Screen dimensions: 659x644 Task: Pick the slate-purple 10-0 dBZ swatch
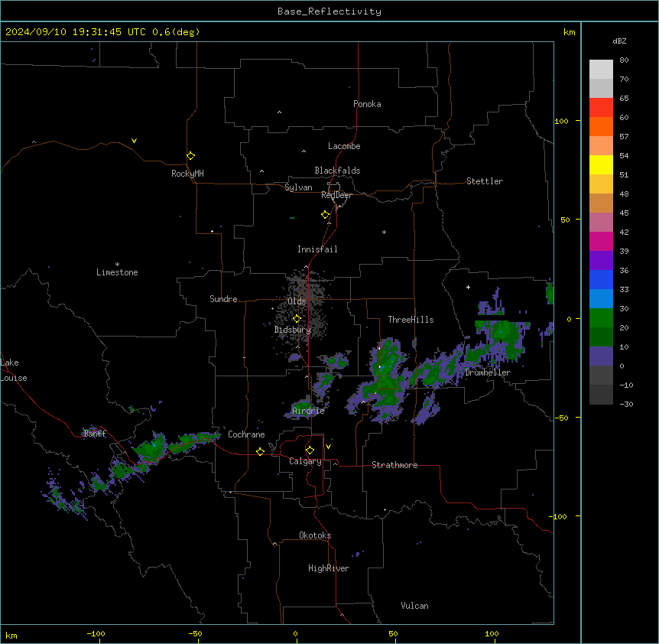pos(601,356)
